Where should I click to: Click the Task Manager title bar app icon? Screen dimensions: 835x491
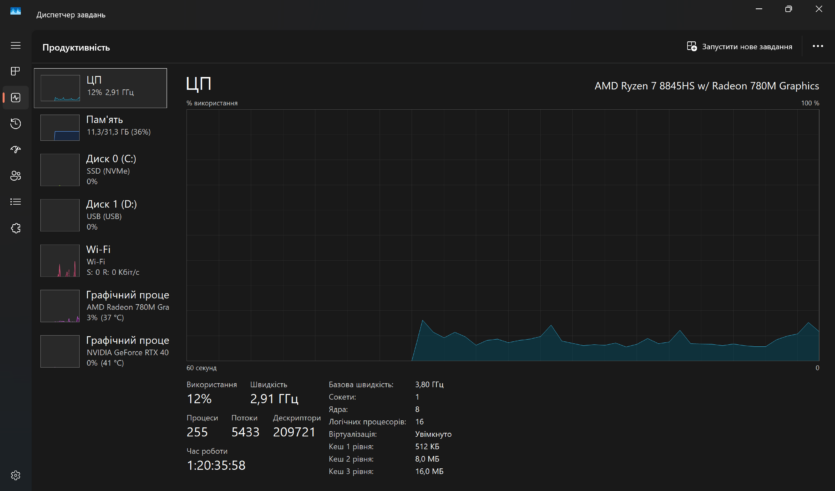[x=15, y=11]
